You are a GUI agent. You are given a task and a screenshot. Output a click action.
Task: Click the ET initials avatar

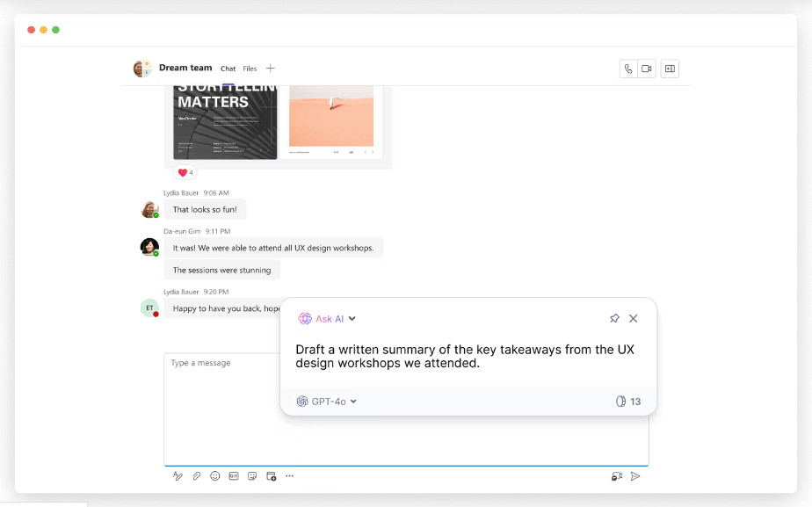click(149, 308)
